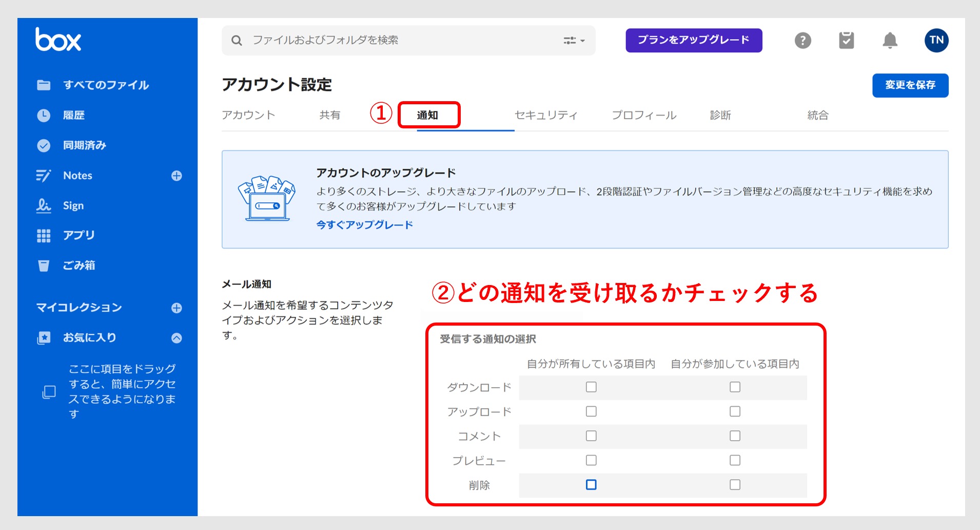Open the help question mark icon
The image size is (980, 530).
pos(803,40)
